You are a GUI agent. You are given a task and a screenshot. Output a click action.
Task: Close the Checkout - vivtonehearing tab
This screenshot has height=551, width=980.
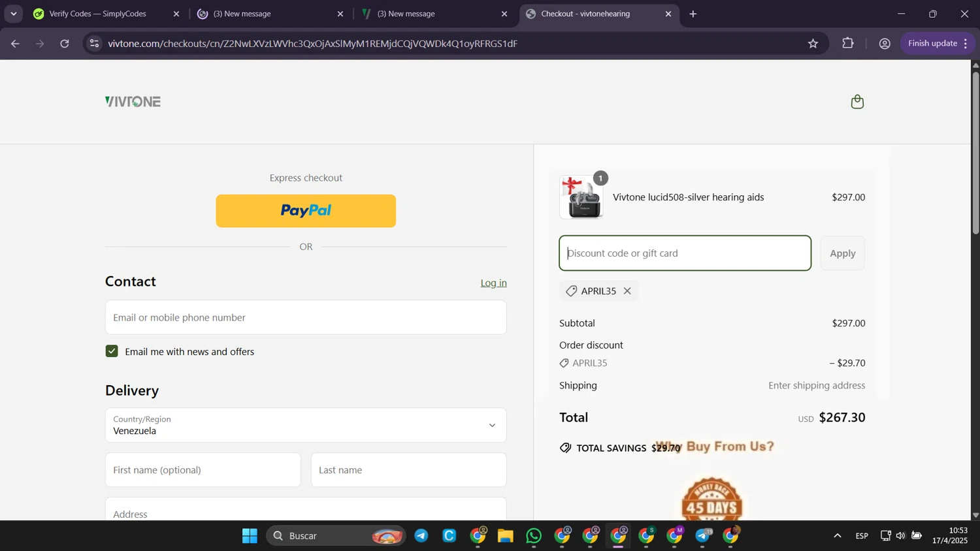668,14
